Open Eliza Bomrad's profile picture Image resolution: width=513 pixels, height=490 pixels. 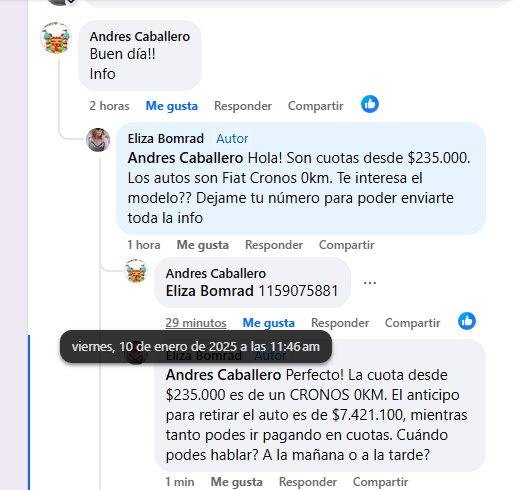point(98,140)
